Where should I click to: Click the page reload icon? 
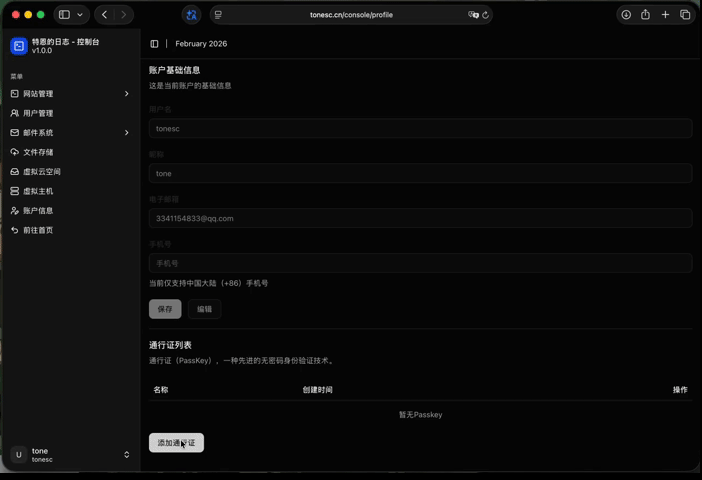coord(486,15)
